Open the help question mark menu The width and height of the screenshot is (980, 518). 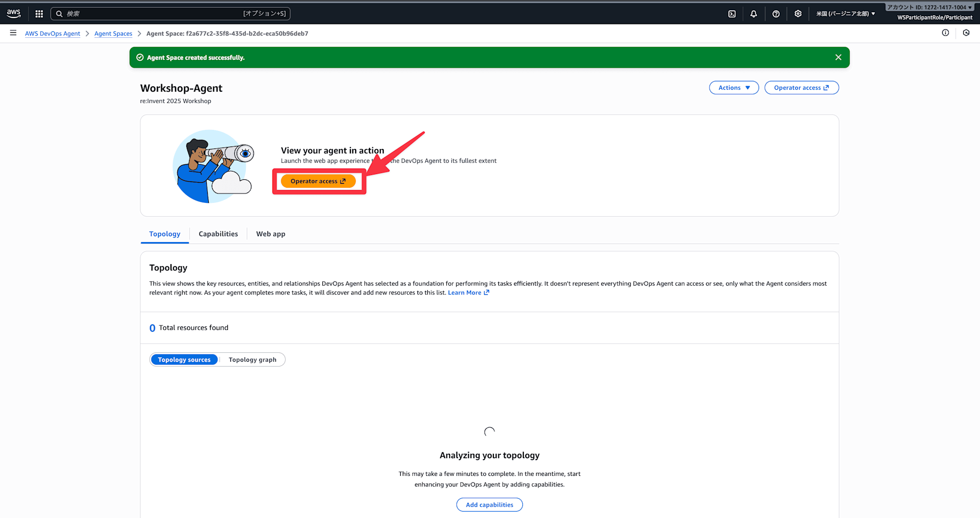[776, 14]
